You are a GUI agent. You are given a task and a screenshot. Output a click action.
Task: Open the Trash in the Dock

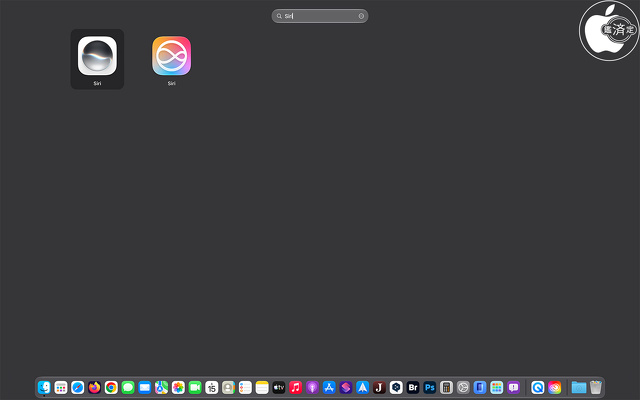[x=596, y=387]
